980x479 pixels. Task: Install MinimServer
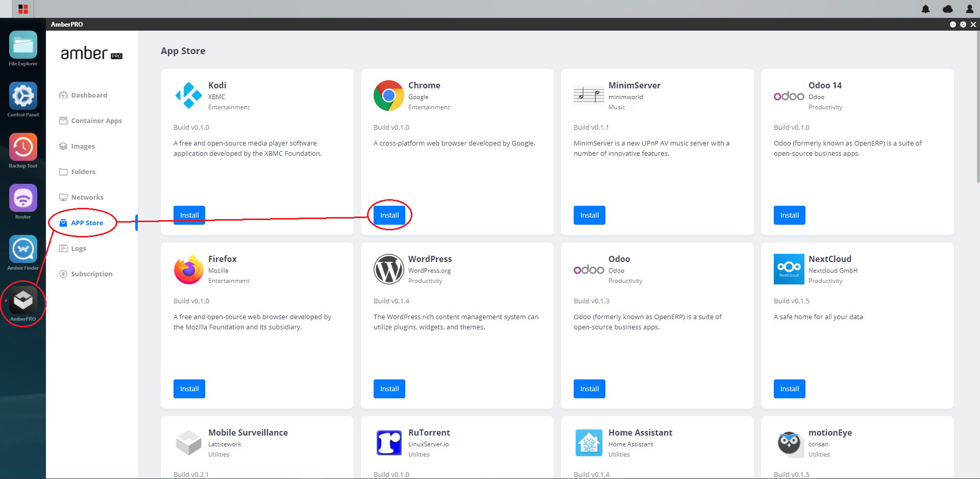tap(590, 215)
